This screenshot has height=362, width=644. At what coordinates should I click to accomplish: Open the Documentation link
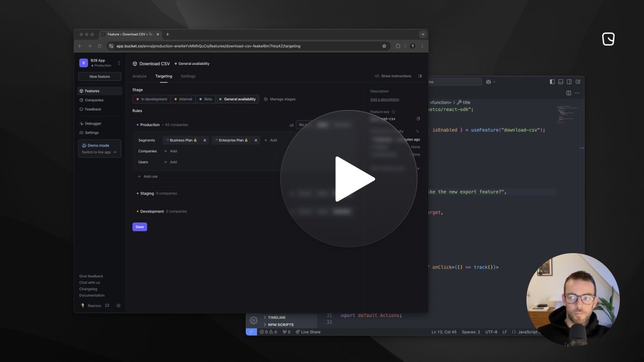(x=92, y=295)
